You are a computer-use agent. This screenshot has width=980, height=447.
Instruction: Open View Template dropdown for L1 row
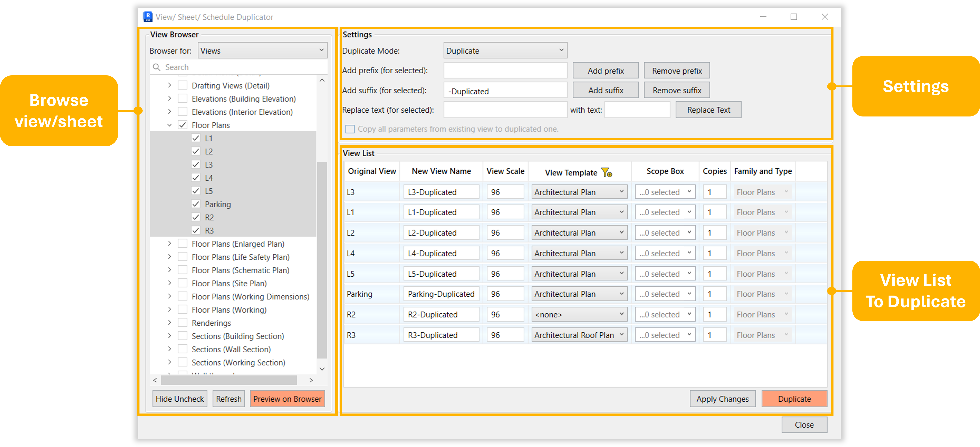click(579, 212)
